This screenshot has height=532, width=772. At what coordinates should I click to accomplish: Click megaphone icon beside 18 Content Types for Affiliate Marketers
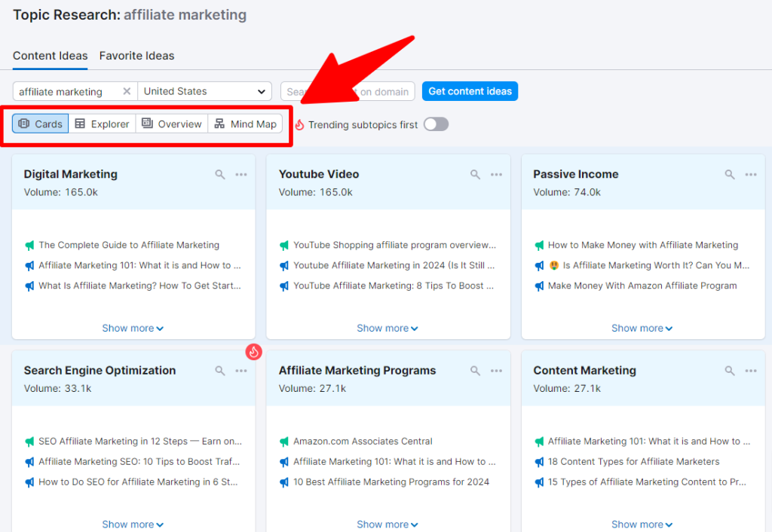(539, 462)
